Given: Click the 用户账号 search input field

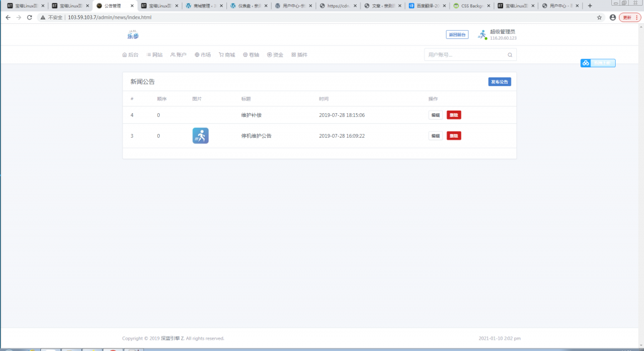Looking at the screenshot, I should pos(465,55).
